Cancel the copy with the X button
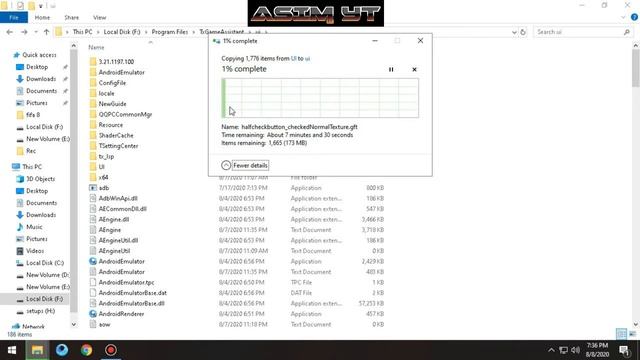The height and width of the screenshot is (360, 640). [x=414, y=70]
